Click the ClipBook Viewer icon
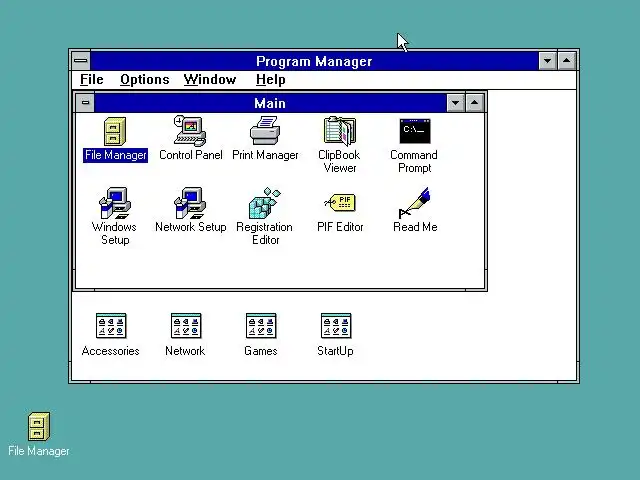The image size is (640, 480). [340, 131]
